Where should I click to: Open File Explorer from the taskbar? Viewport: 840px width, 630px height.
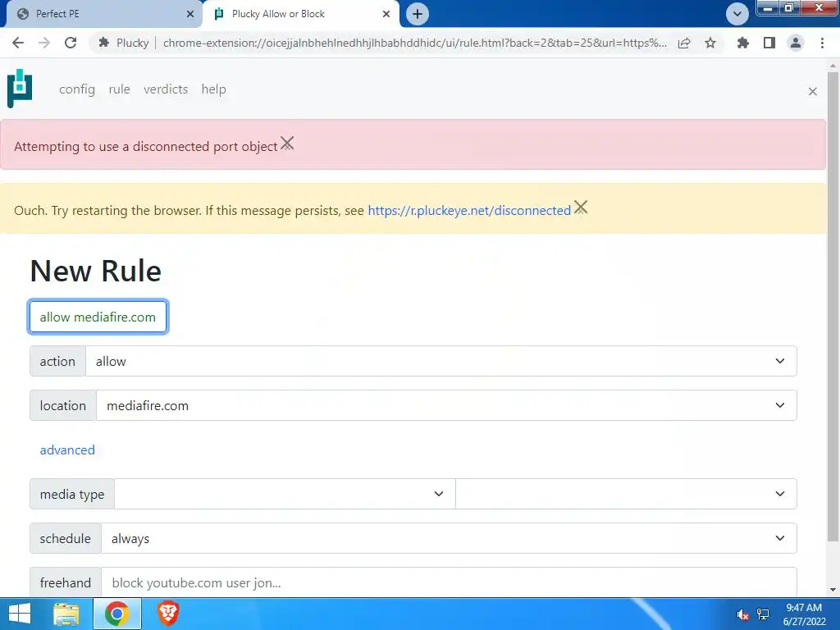point(66,614)
